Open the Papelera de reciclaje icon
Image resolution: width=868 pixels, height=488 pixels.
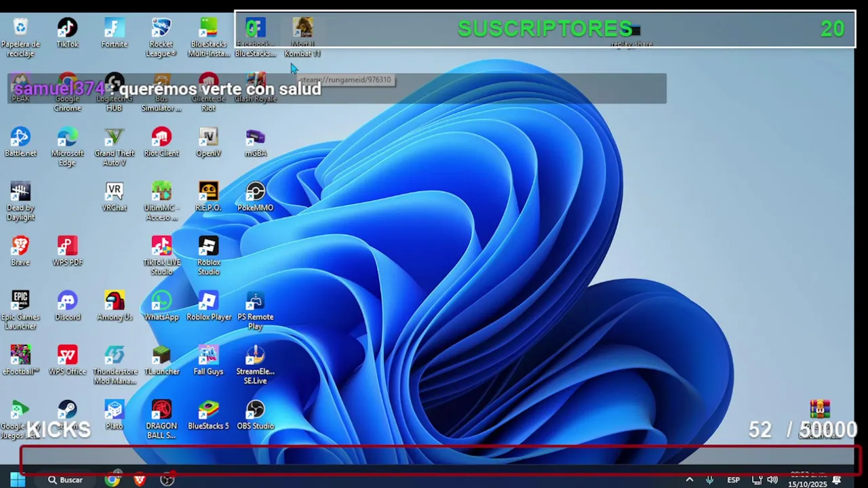(20, 37)
